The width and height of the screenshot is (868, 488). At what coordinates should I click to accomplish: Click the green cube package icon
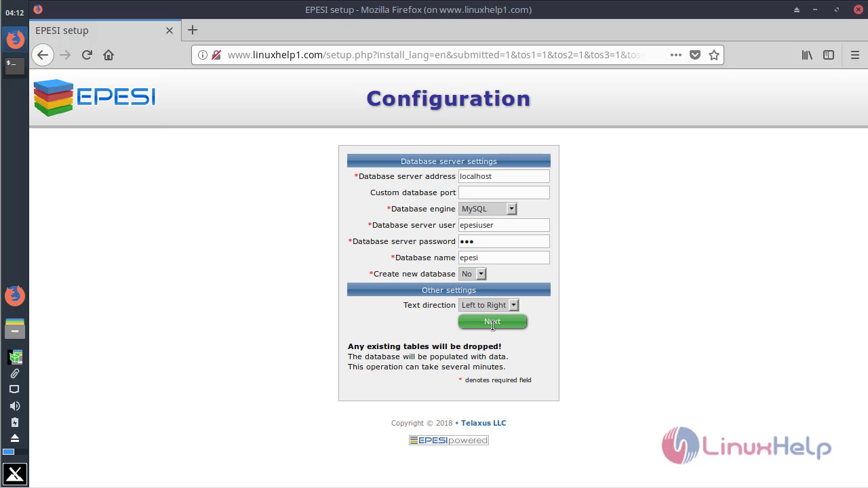click(15, 357)
